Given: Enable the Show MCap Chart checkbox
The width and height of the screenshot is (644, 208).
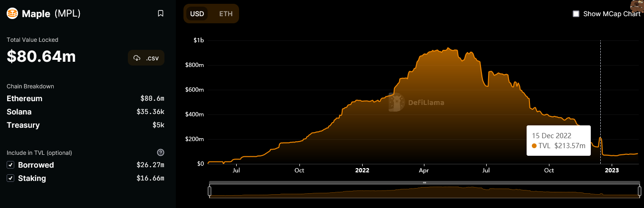Looking at the screenshot, I should (x=576, y=14).
